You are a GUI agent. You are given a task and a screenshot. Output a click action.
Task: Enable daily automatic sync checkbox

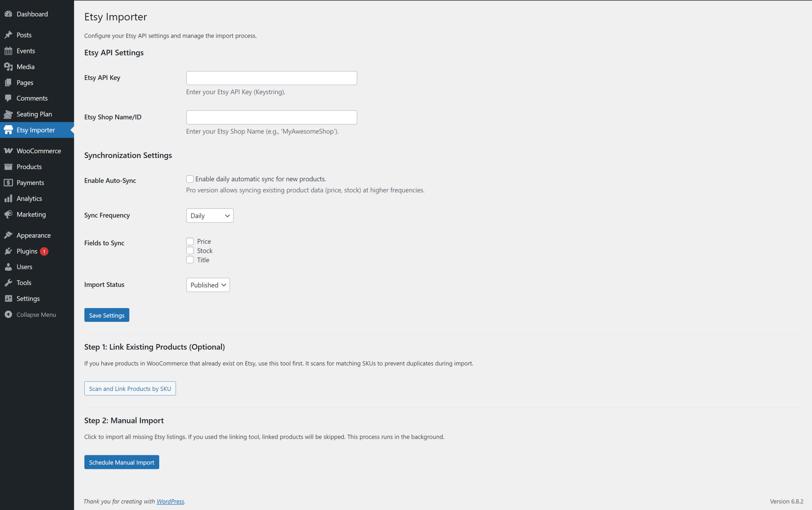[190, 179]
